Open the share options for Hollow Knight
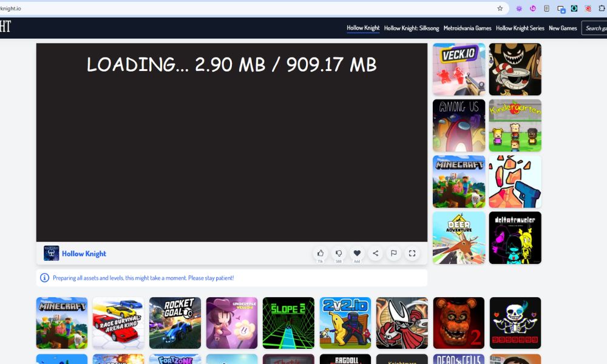Screen dimensions: 607x364 [x=375, y=253]
